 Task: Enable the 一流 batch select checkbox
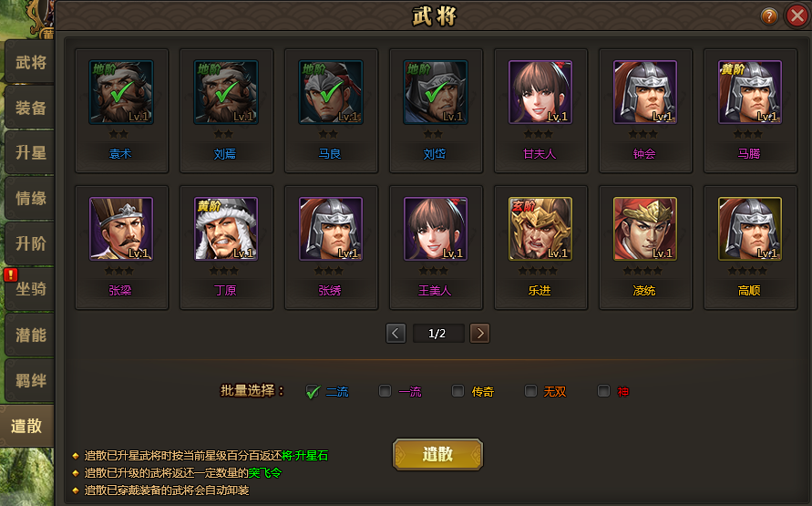coord(385,390)
